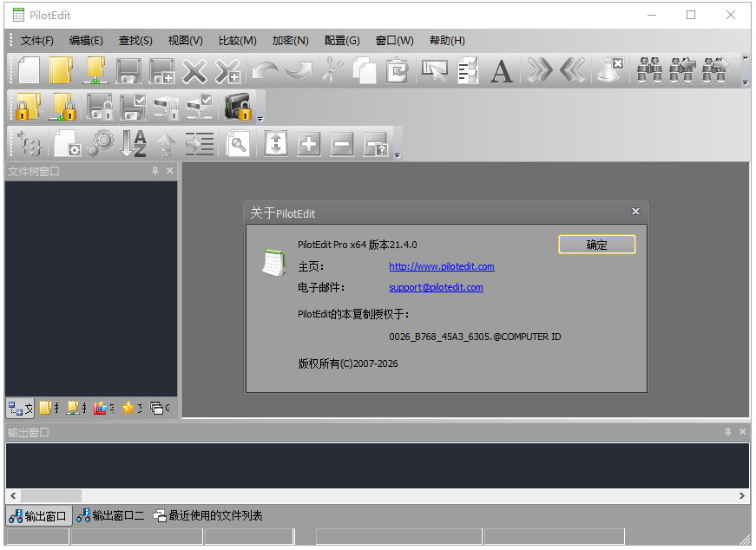Select the first file tree tab at panel bottom

20,409
